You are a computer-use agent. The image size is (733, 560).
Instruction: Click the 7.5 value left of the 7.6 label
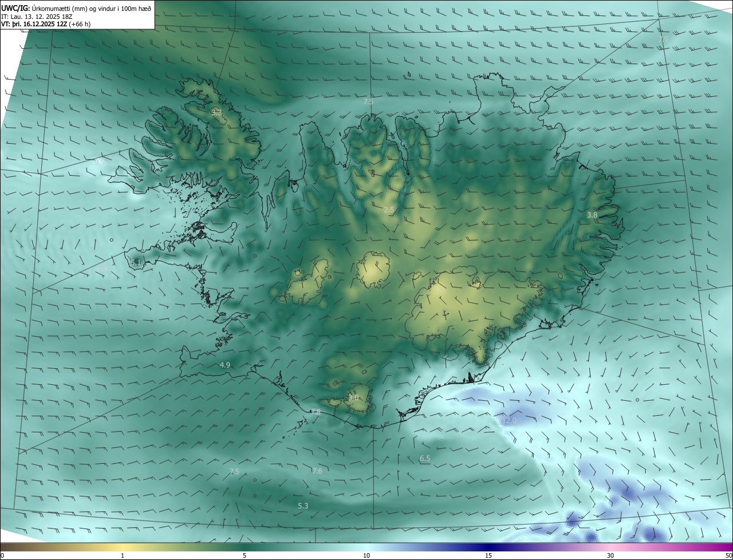click(x=234, y=472)
